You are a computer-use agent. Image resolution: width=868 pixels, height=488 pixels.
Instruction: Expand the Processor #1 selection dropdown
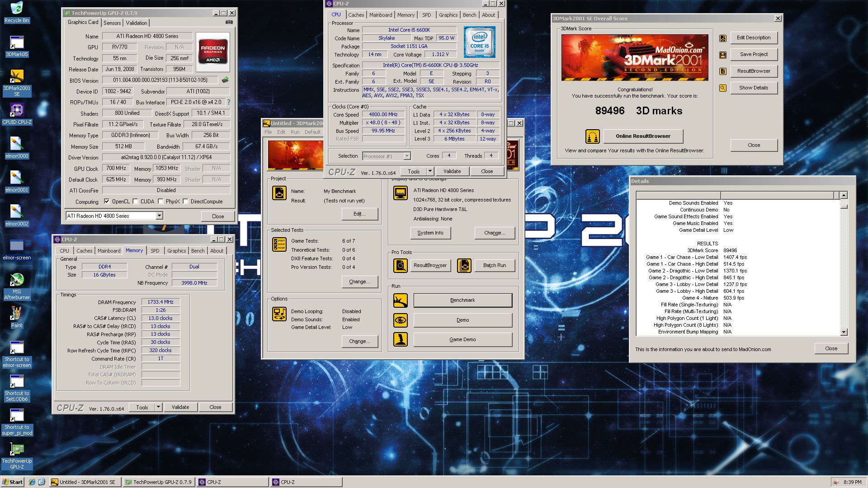point(407,156)
